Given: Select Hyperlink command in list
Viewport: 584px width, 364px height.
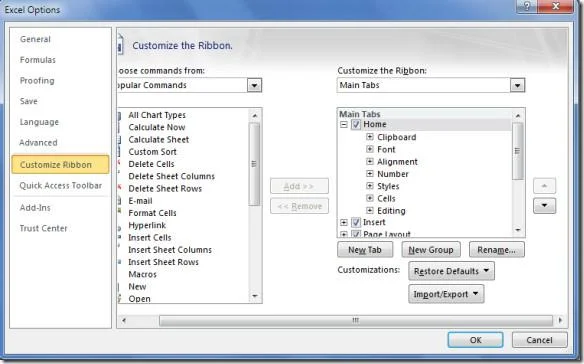Looking at the screenshot, I should click(x=147, y=225).
